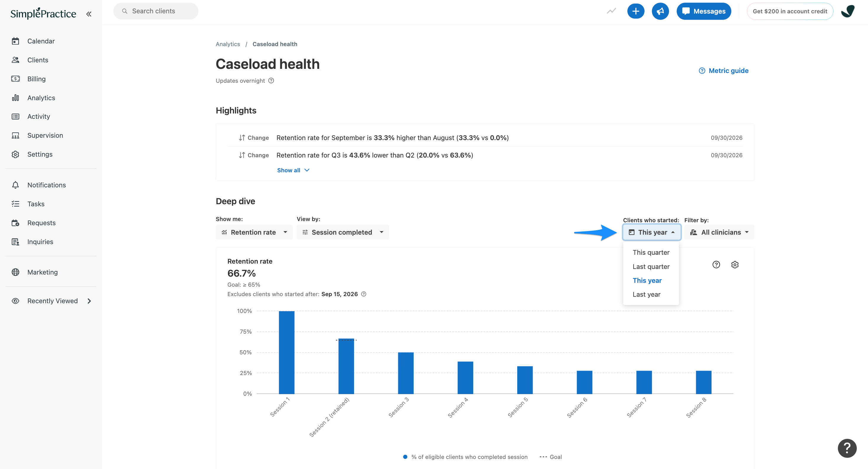The width and height of the screenshot is (868, 469).
Task: Click the chart settings gear icon
Action: (x=735, y=265)
